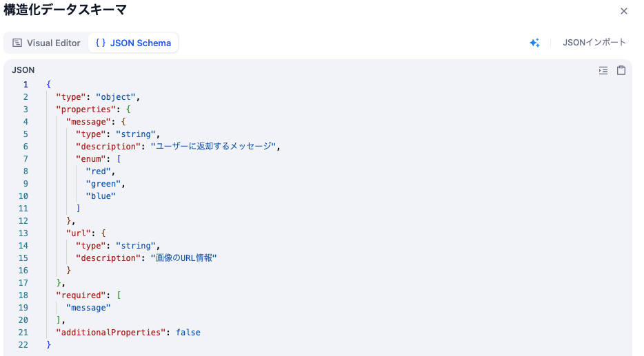
Task: Select the JSON Schema tab
Action: [133, 43]
